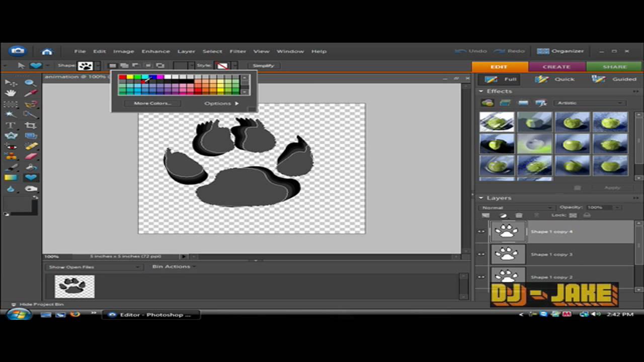Show Filters category in Effects panel
This screenshot has width=644, height=362.
487,103
